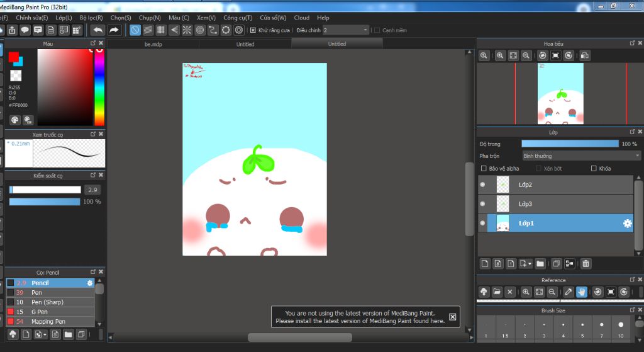Screen dimensions: 644x352
Task: Open gear settings for Lớp1 layer
Action: click(x=627, y=224)
